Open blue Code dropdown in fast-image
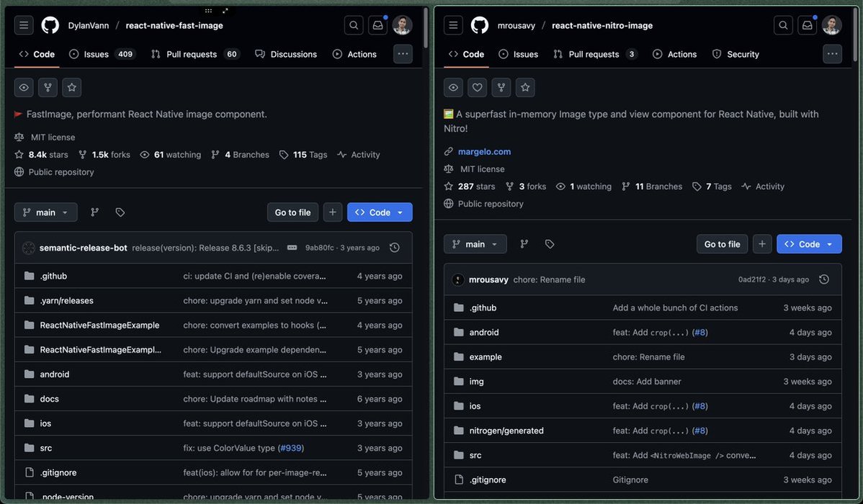The width and height of the screenshot is (863, 504). point(380,212)
